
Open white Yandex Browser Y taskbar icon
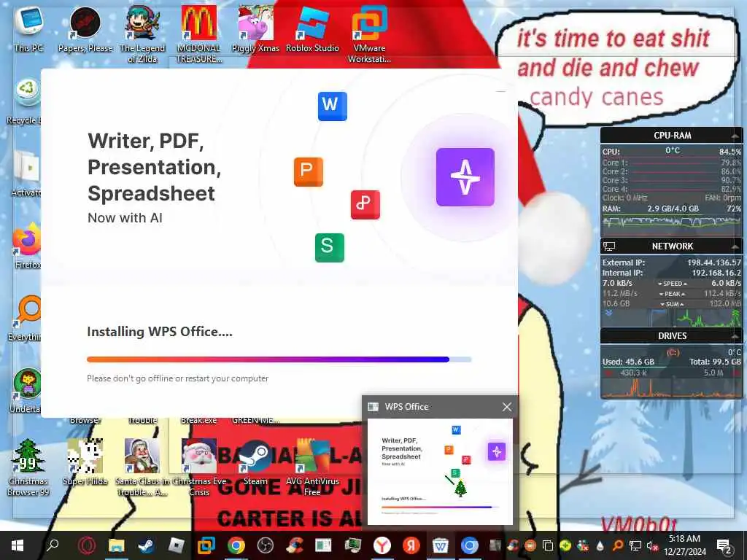click(382, 545)
